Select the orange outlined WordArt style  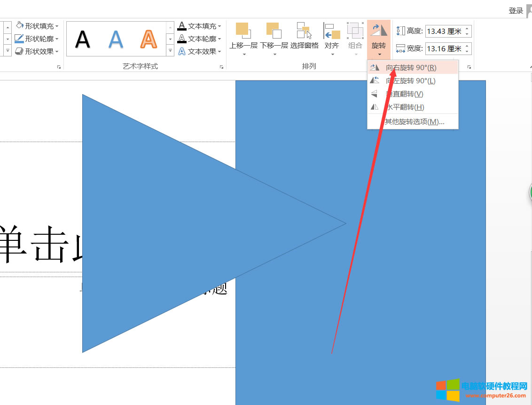pos(148,39)
